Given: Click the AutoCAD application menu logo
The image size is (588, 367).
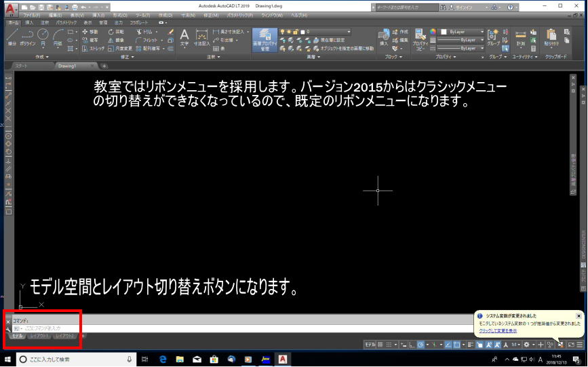Looking at the screenshot, I should 12,9.
